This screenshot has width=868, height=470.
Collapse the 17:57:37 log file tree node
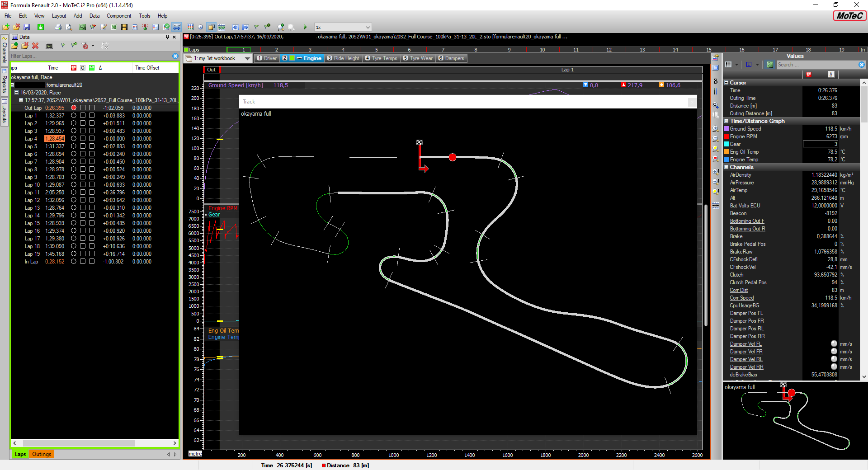point(21,100)
